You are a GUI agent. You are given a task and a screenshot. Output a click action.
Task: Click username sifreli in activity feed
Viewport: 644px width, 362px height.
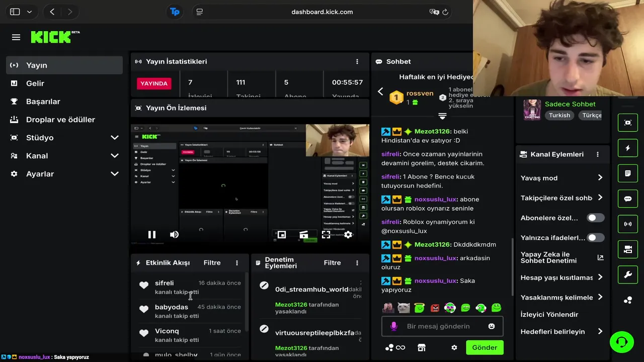click(164, 283)
